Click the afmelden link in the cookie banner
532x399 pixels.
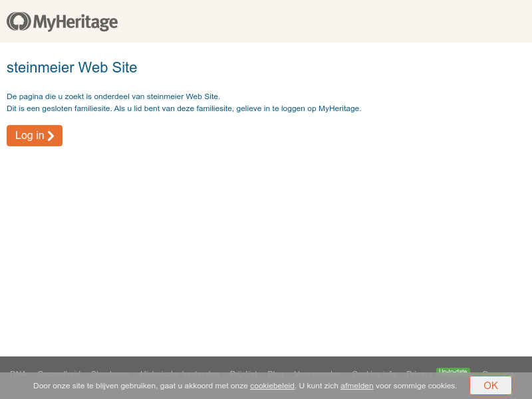point(357,386)
